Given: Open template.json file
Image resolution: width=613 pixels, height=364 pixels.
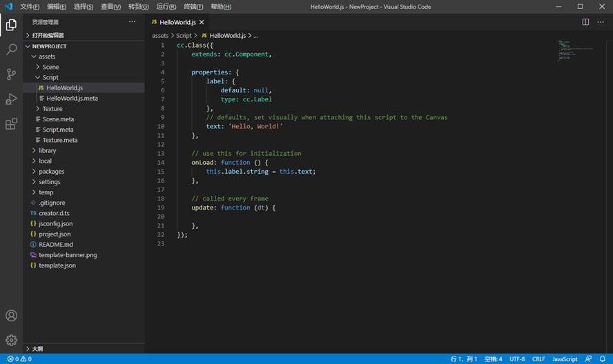Looking at the screenshot, I should (x=84, y=265).
